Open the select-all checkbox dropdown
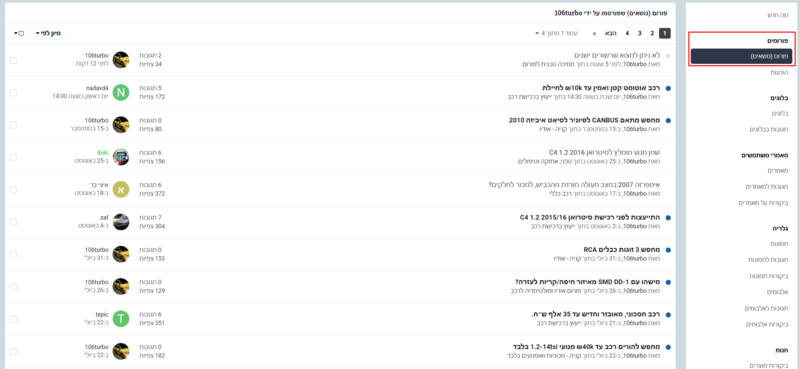The image size is (800, 369). pos(19,33)
